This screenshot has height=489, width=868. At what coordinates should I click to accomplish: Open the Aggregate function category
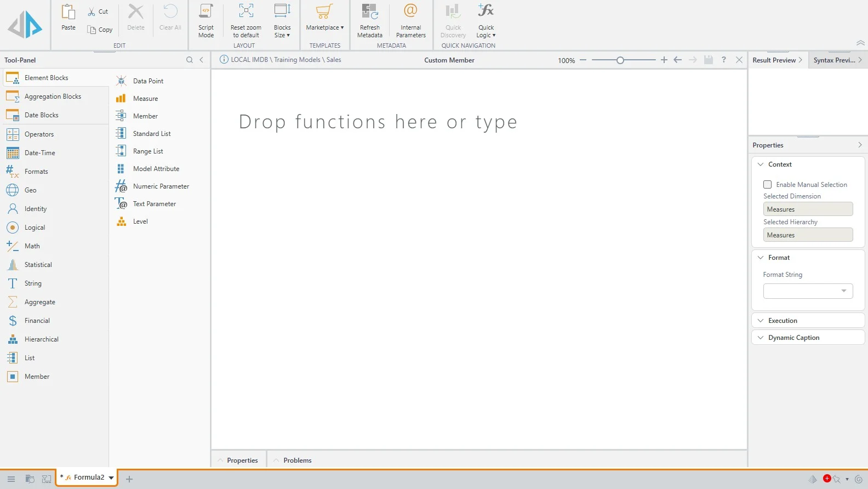[x=55, y=302]
